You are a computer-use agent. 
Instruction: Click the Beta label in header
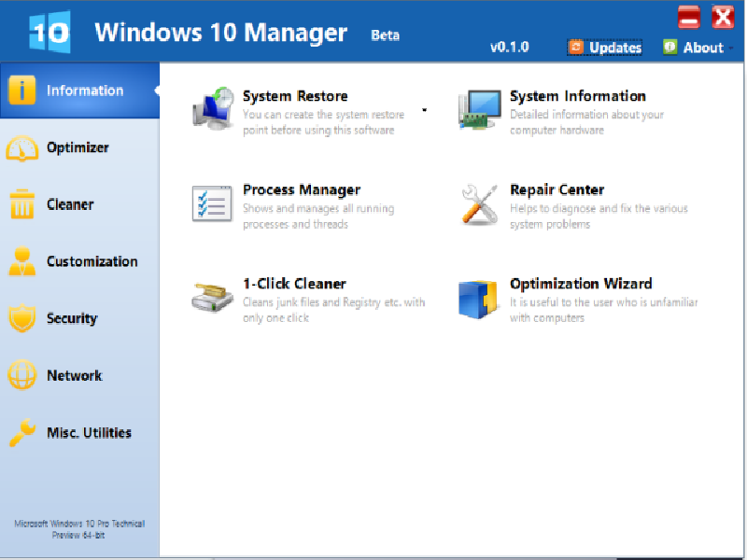coord(385,35)
